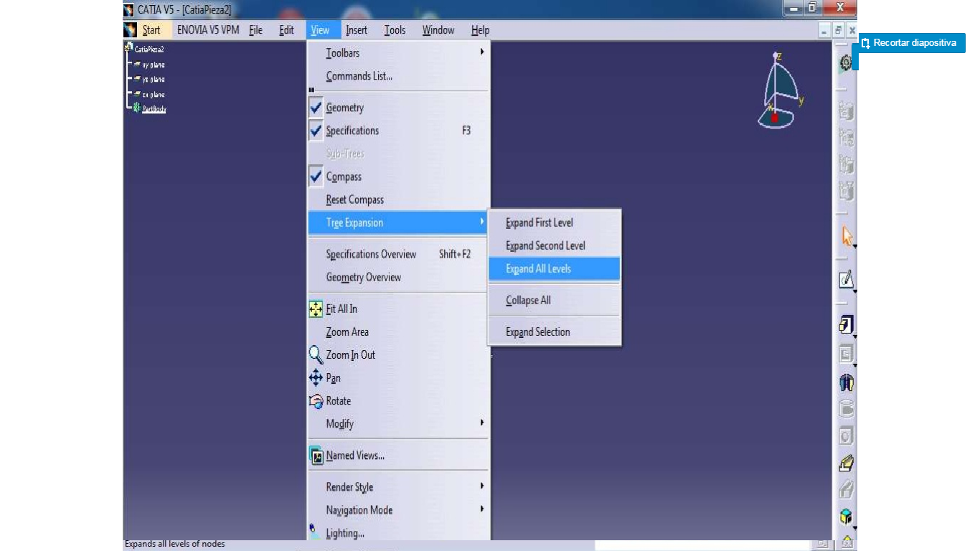Choose the Pan arrows icon
The width and height of the screenshot is (980, 551).
pyautogui.click(x=316, y=378)
